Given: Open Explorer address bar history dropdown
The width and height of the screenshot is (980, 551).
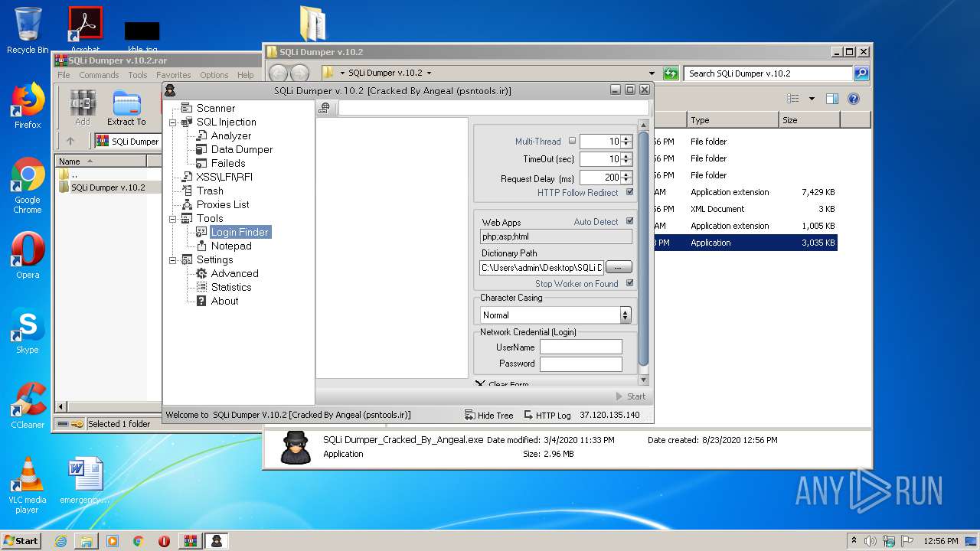Looking at the screenshot, I should coord(652,73).
